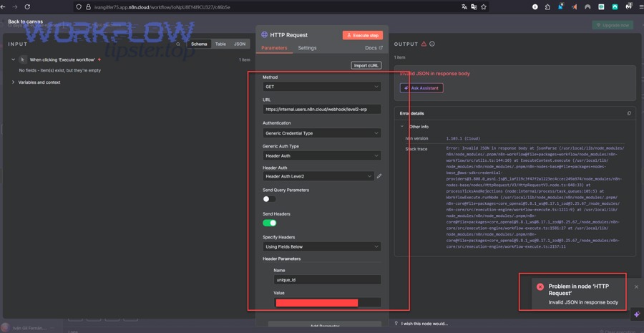Click the padlock site info icon
644x333 pixels.
pos(88,7)
